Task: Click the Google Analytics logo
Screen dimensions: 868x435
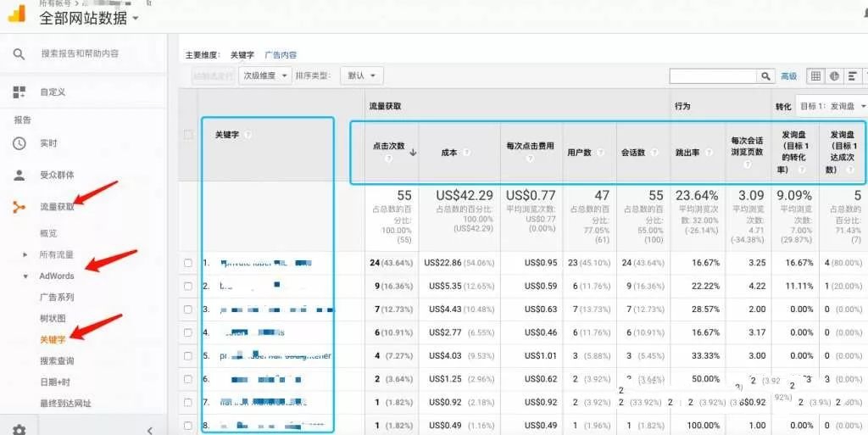Action: point(16,14)
